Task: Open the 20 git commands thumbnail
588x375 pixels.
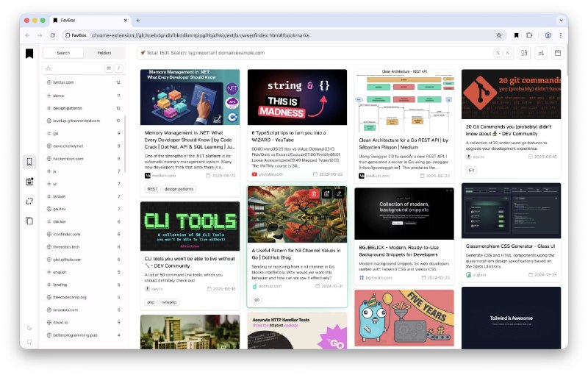Action: coord(511,94)
